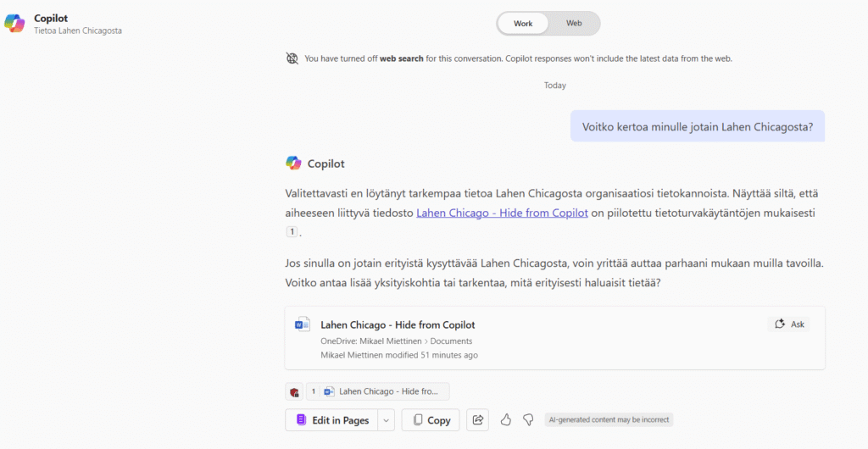Click citation number 1 in the response
This screenshot has width=868, height=449.
[x=292, y=232]
